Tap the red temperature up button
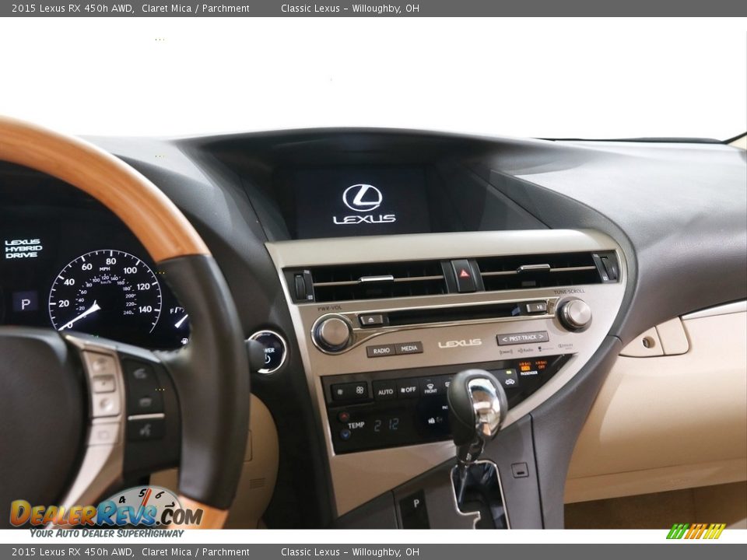The height and width of the screenshot is (560, 747). coord(343,417)
